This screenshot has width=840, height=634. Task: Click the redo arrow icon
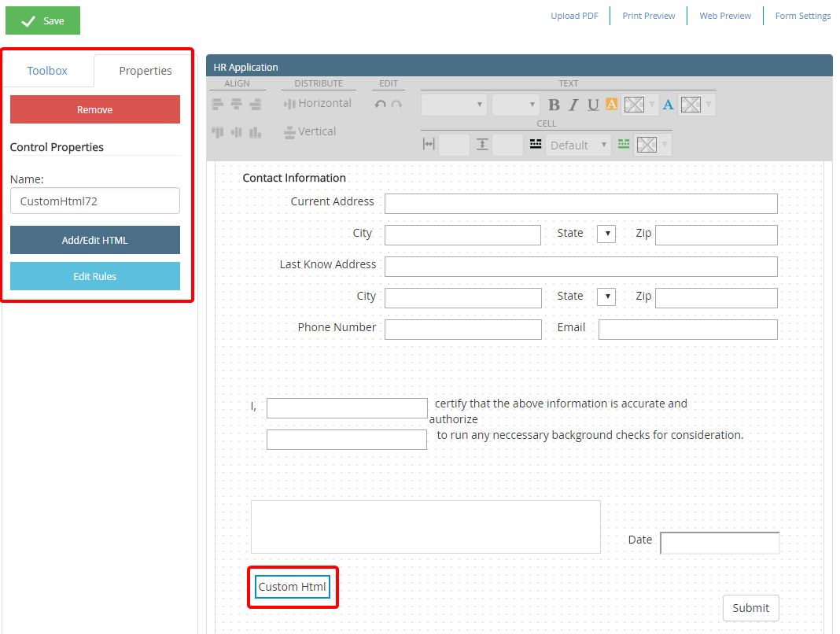[396, 104]
